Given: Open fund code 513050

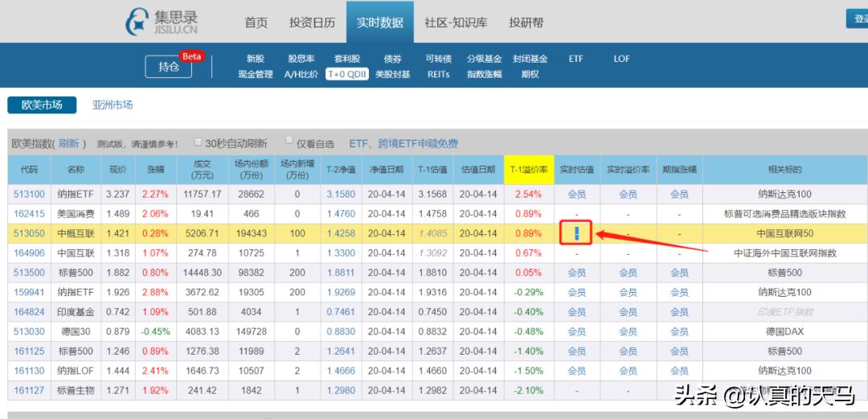Looking at the screenshot, I should coord(30,233).
